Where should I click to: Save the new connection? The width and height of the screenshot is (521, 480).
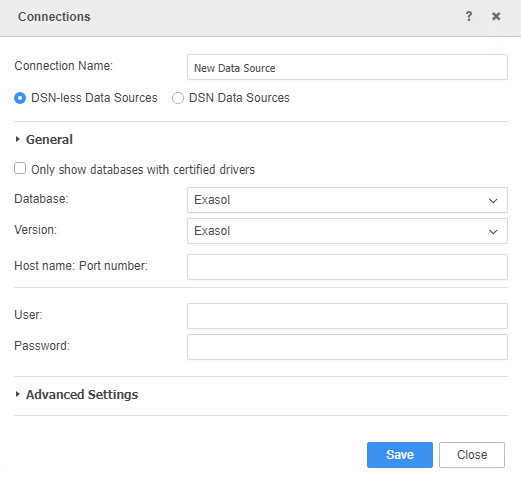[x=400, y=455]
